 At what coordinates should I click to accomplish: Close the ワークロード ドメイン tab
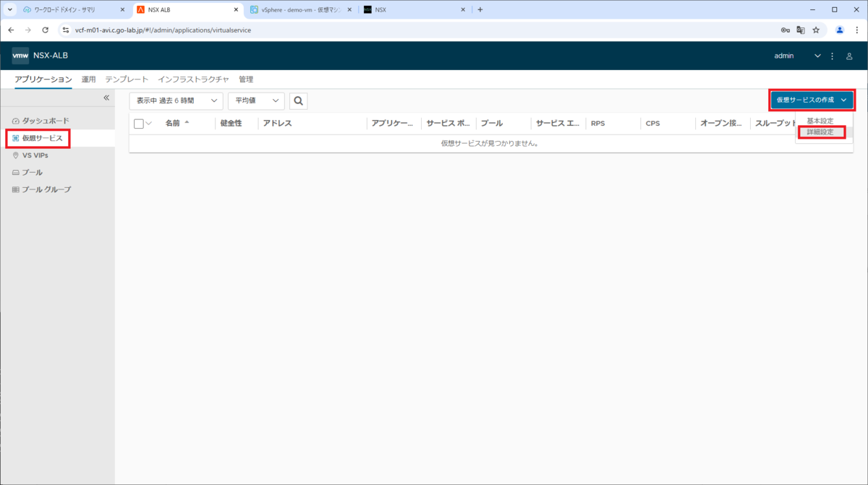122,9
